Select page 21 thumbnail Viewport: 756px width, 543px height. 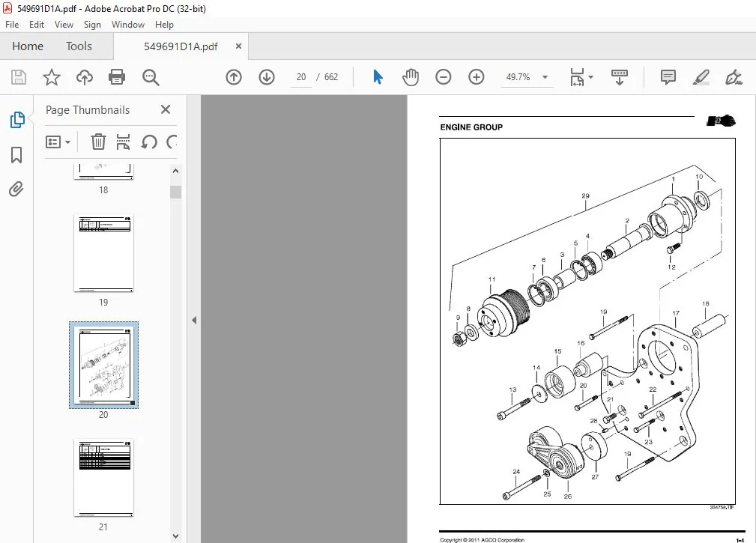coord(103,478)
